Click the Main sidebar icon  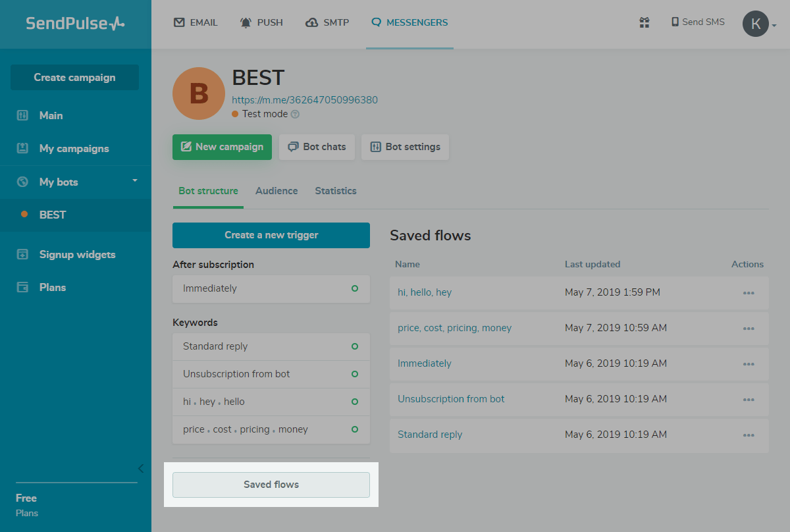click(22, 115)
